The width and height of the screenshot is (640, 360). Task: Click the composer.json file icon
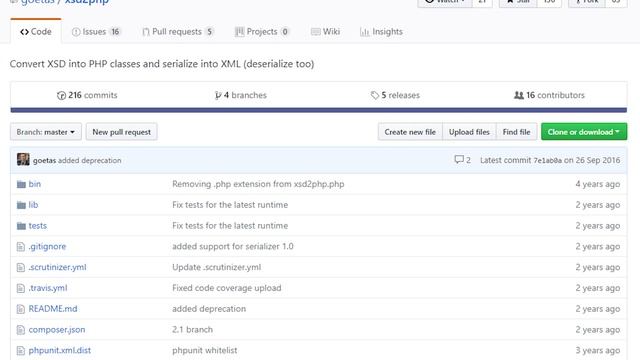click(21, 330)
